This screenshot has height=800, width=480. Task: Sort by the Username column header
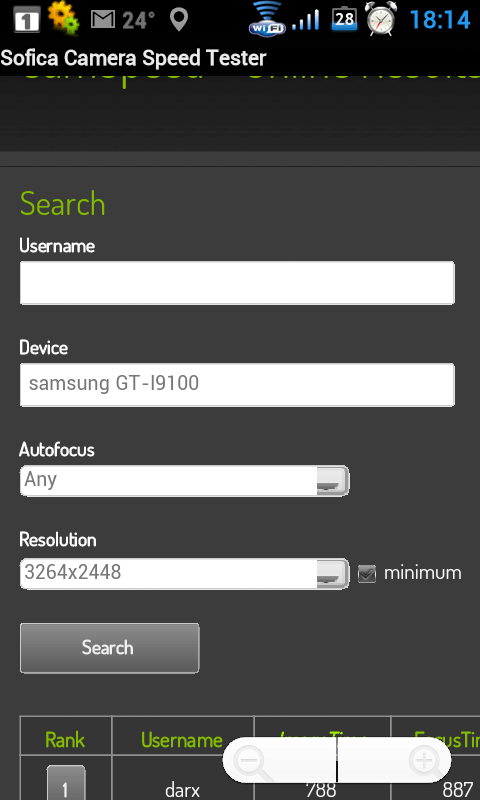pos(182,740)
